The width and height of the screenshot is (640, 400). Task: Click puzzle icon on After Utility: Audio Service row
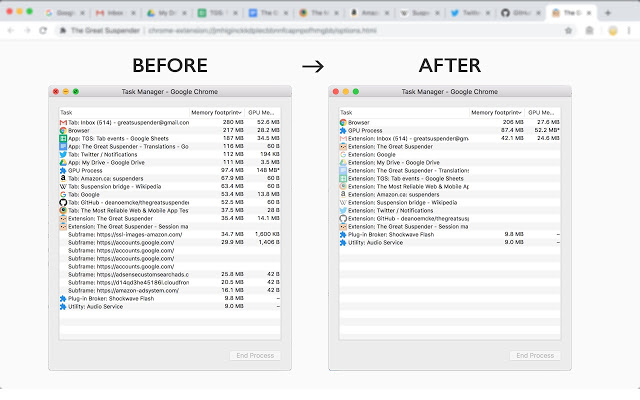[343, 242]
